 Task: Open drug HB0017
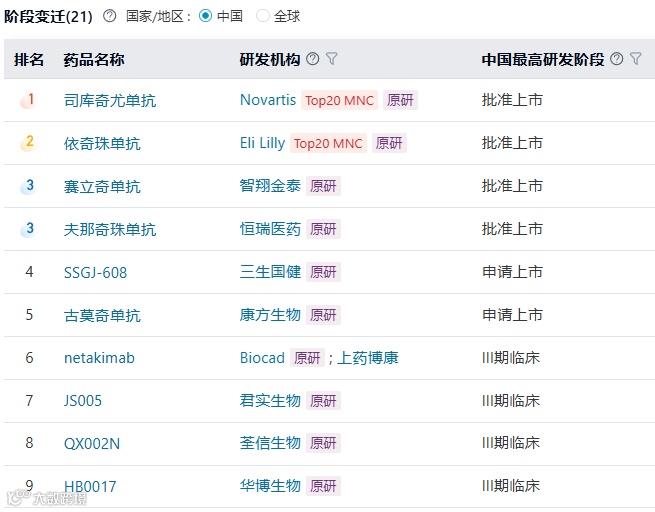[x=90, y=487]
